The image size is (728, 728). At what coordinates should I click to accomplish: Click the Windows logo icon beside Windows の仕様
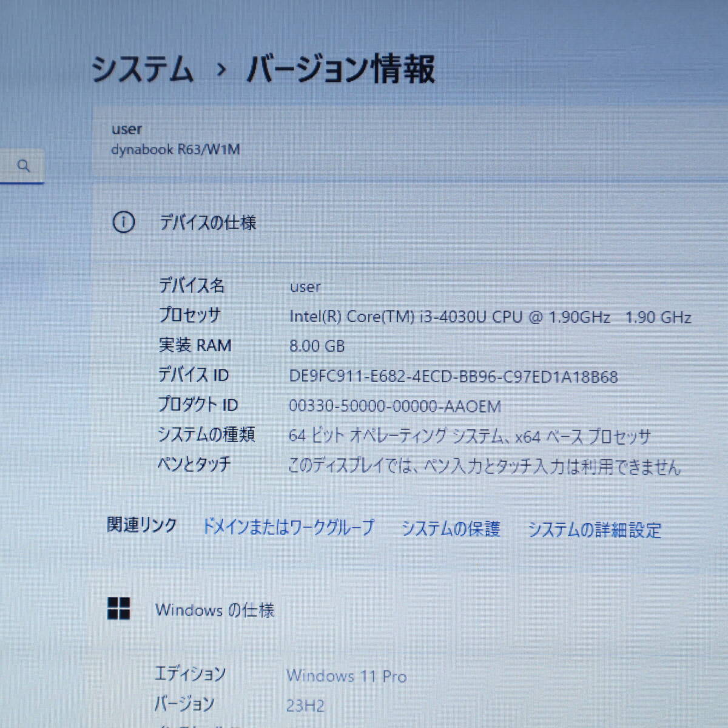point(118,608)
